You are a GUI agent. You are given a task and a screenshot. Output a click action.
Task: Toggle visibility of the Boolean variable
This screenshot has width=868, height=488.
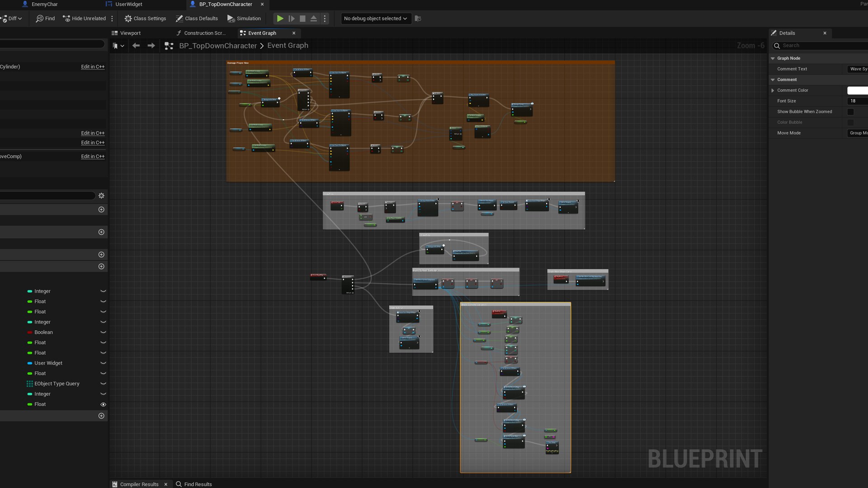click(103, 333)
